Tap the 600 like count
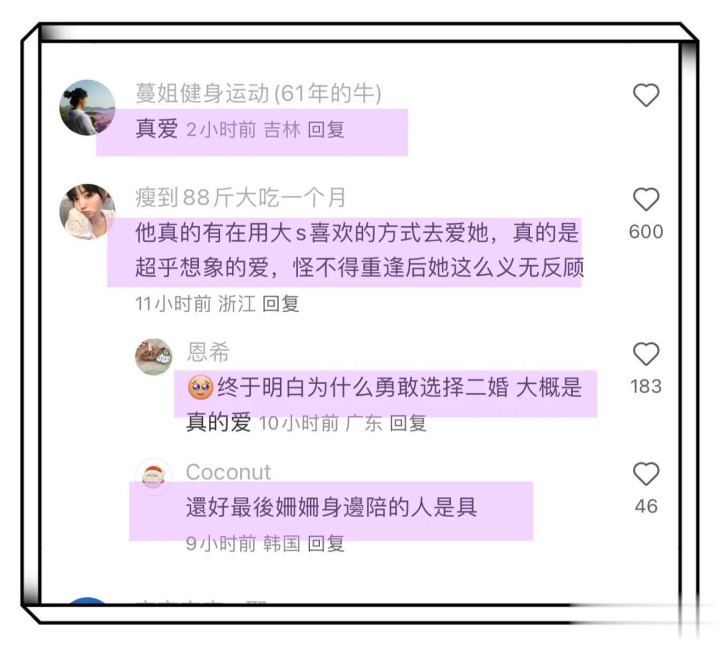The height and width of the screenshot is (647, 720). pos(646,232)
